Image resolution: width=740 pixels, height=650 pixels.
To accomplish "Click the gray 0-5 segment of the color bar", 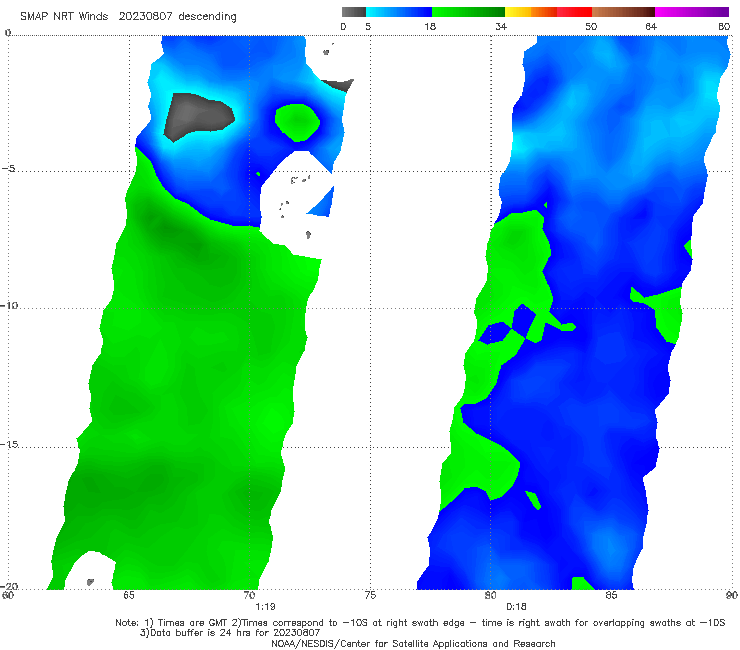I will pyautogui.click(x=354, y=12).
